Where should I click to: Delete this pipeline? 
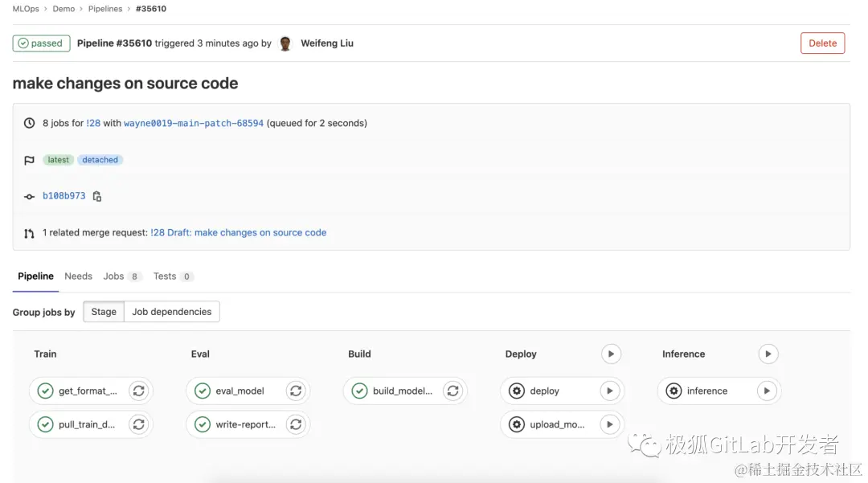[x=822, y=43]
